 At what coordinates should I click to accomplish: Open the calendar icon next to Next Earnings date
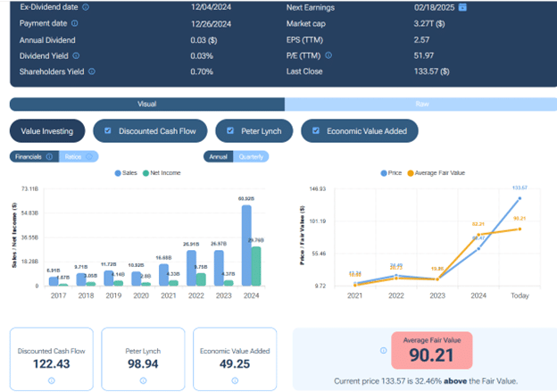coord(462,7)
